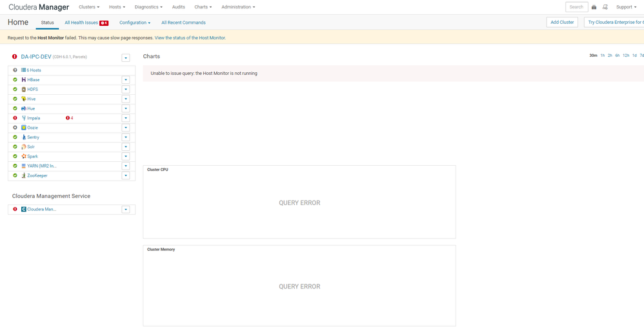
Task: Click the HDFS service icon
Action: coord(23,90)
